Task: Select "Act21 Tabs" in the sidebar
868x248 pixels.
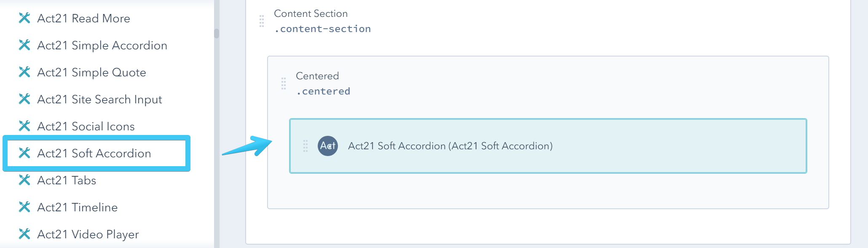Action: coord(67,181)
